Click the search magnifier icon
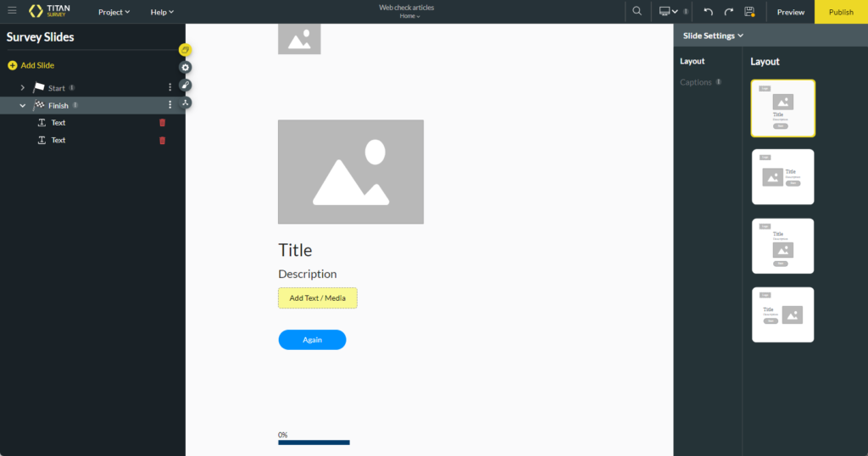This screenshot has width=868, height=456. point(637,11)
